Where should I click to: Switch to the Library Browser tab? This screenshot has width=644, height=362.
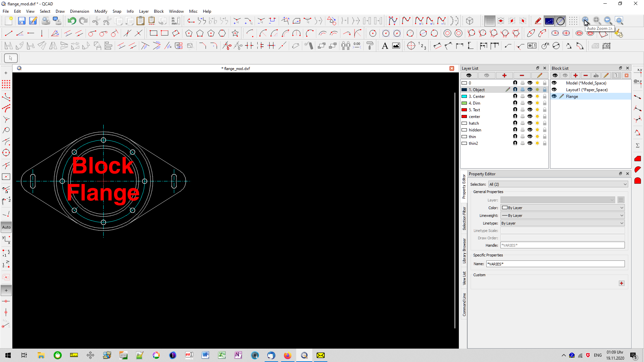coord(464,251)
